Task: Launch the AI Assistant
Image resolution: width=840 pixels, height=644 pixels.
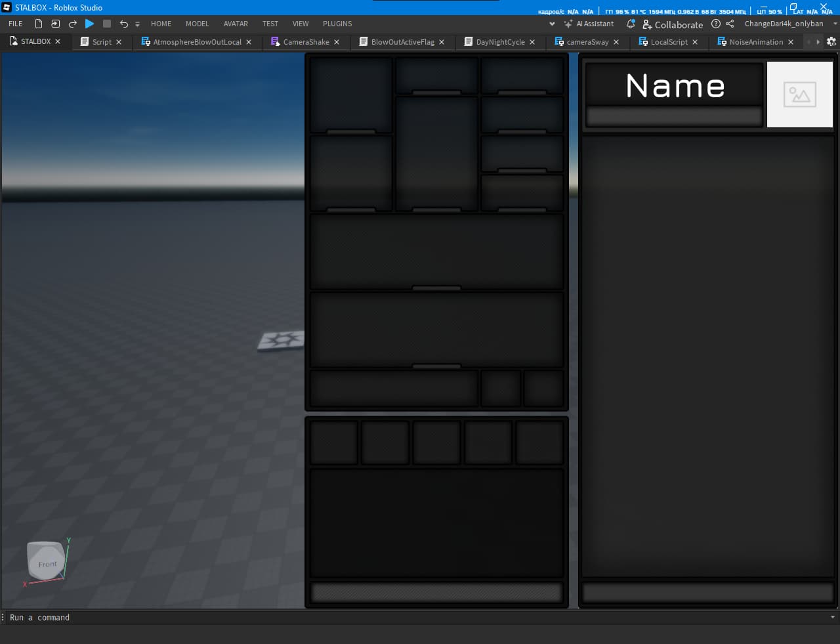Action: pos(589,24)
